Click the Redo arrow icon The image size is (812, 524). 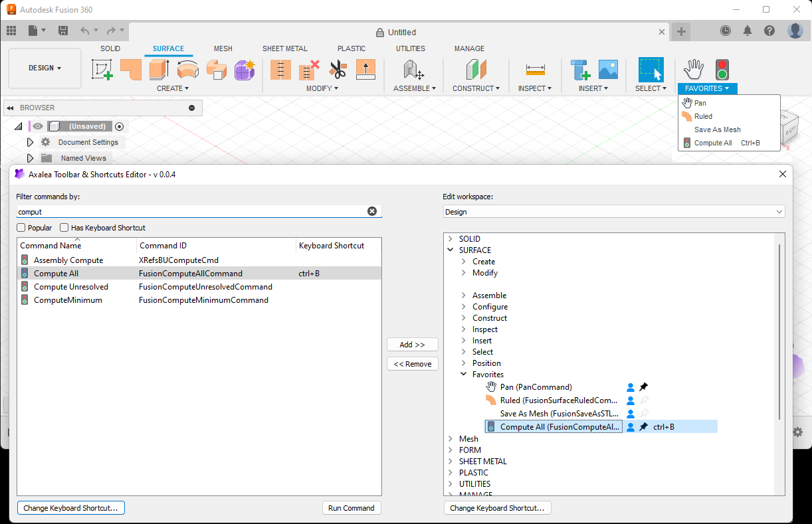(x=111, y=31)
